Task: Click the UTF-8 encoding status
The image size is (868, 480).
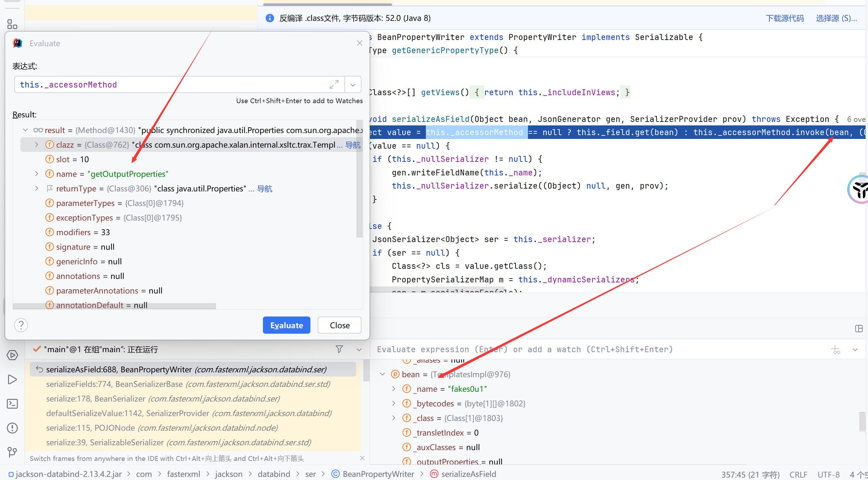Action: (828, 474)
